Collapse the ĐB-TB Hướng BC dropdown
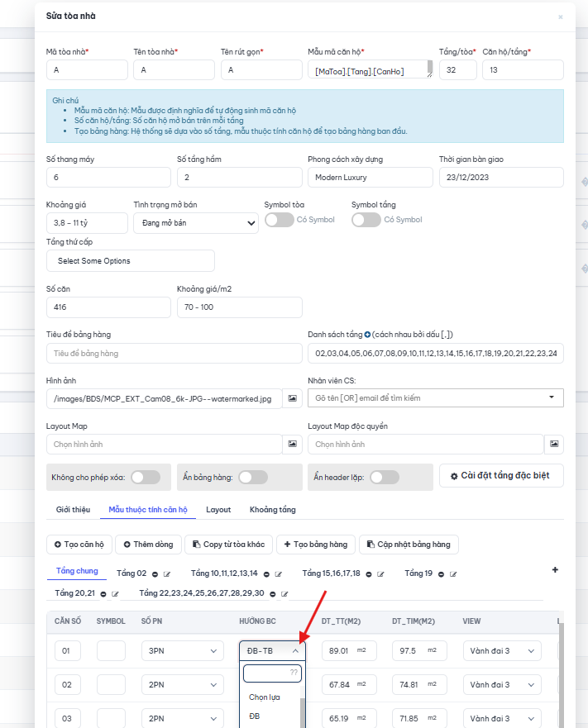This screenshot has height=728, width=588. (272, 651)
